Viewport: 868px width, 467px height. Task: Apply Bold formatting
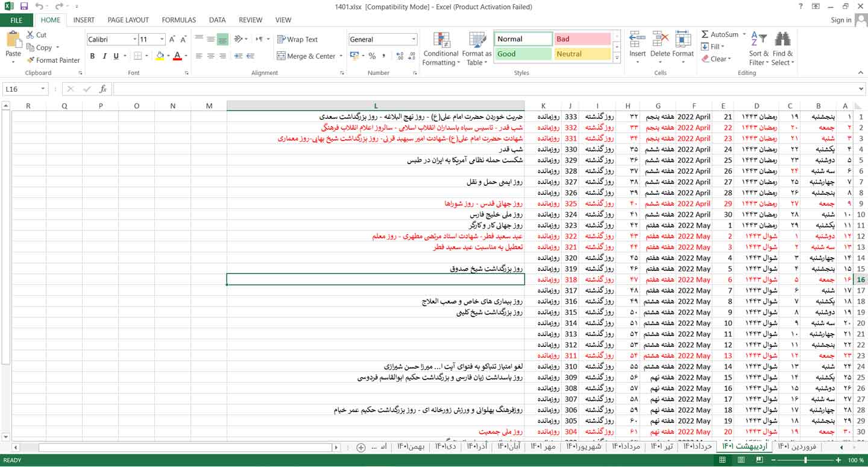pyautogui.click(x=92, y=56)
